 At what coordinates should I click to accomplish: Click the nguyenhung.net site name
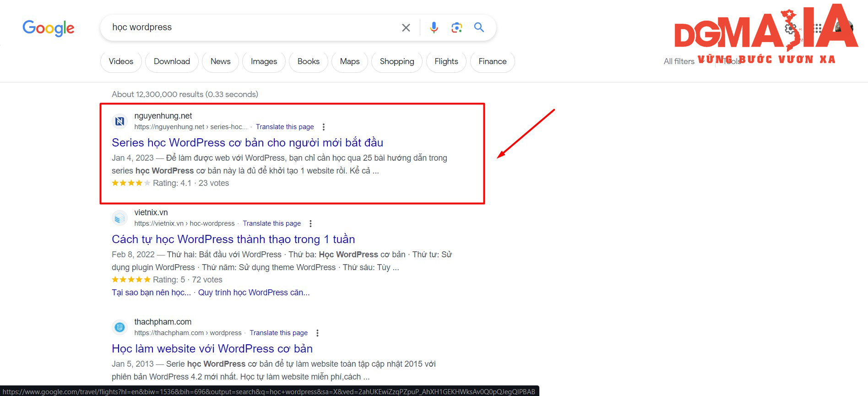click(x=163, y=116)
